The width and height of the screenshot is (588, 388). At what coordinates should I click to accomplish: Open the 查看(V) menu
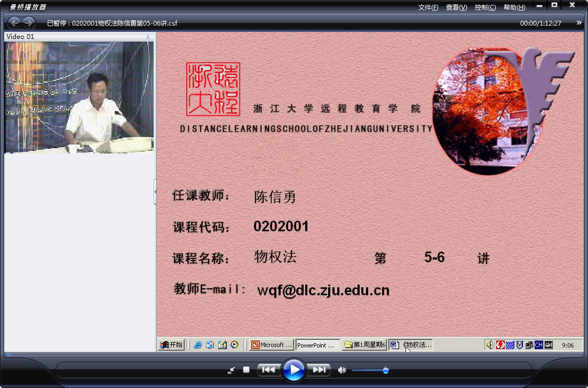[456, 7]
